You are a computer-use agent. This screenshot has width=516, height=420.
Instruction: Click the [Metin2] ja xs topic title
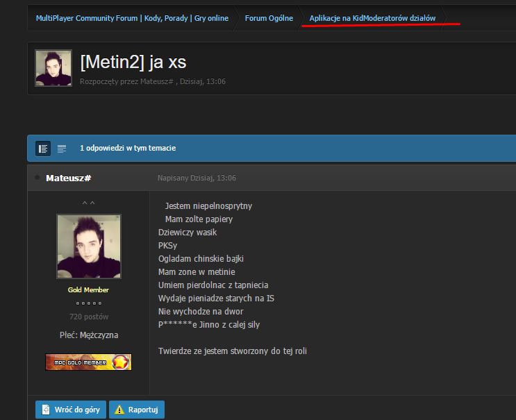133,62
